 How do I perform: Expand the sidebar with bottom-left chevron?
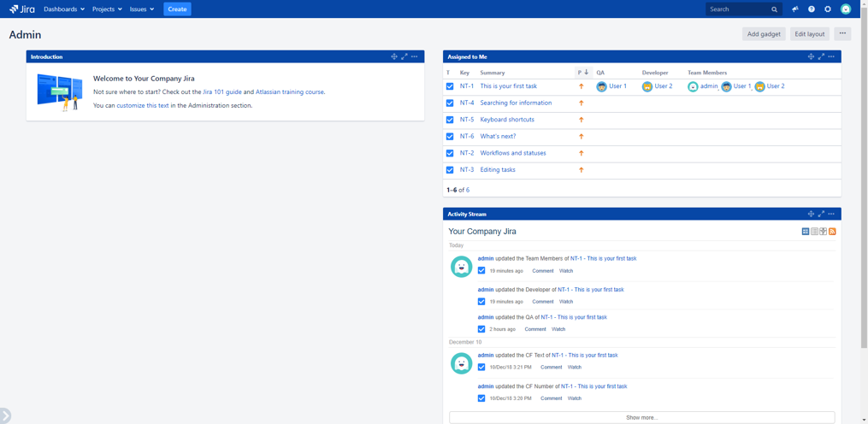[5, 415]
